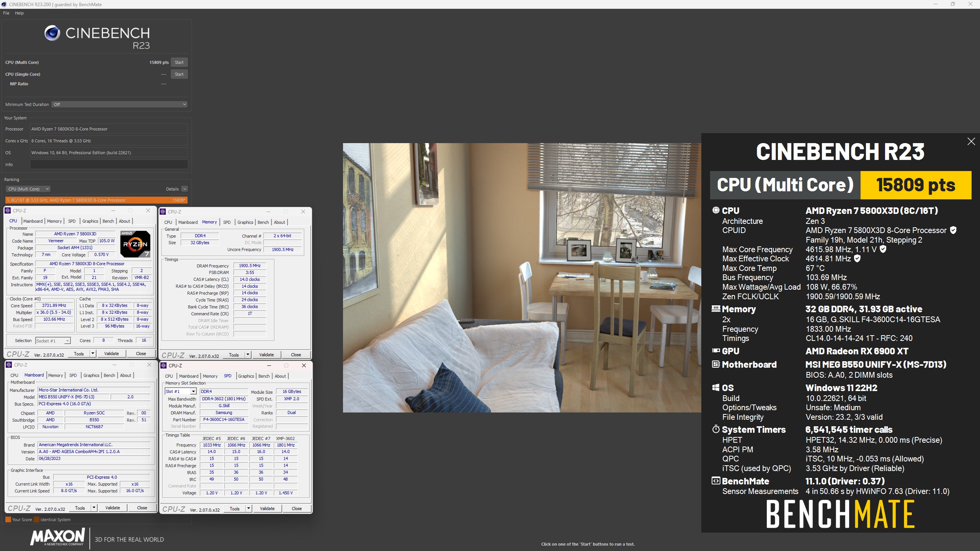The width and height of the screenshot is (980, 551).
Task: Click the yellow 15809 pts score banner
Action: point(916,185)
